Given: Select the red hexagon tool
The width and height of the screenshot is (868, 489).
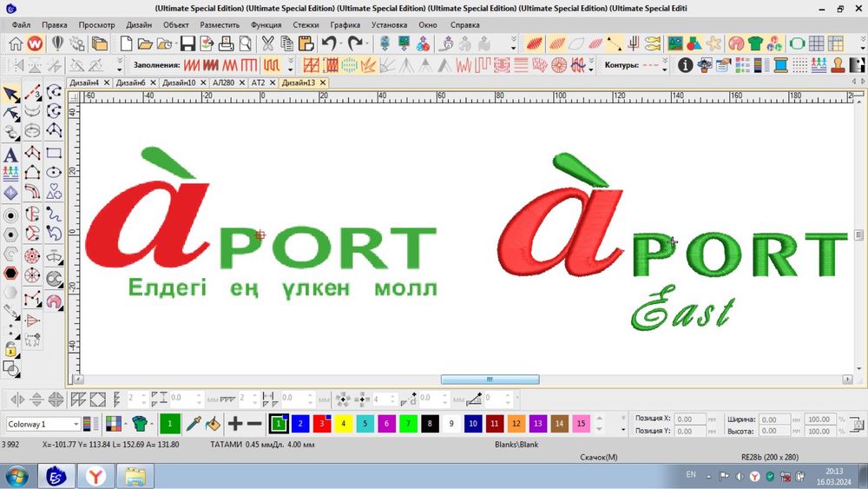Looking at the screenshot, I should (10, 274).
